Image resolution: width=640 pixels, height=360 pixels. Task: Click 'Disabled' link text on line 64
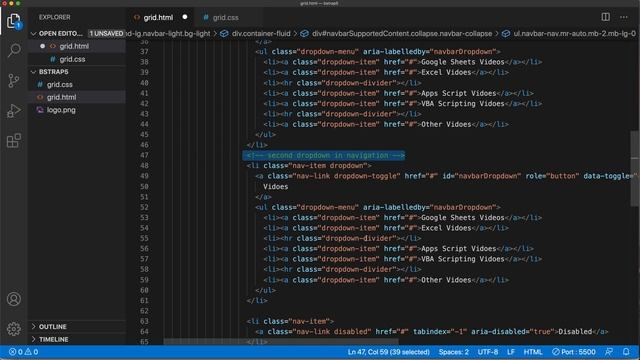(575, 331)
